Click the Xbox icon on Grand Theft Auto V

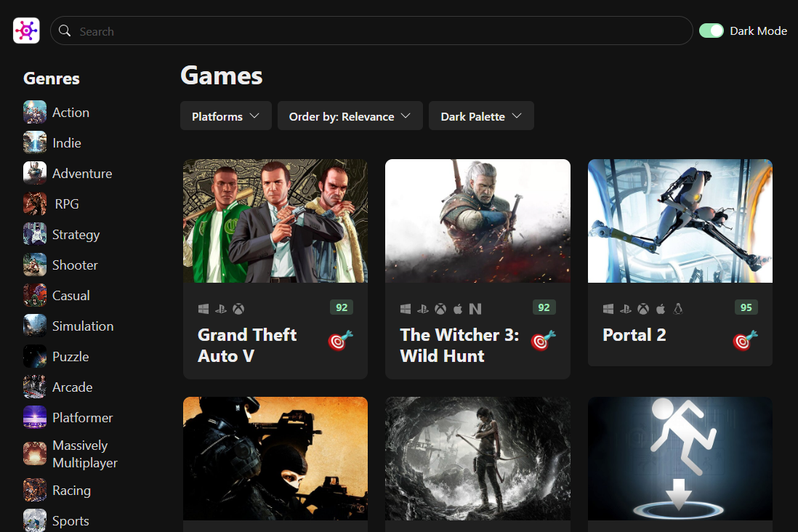coord(238,308)
